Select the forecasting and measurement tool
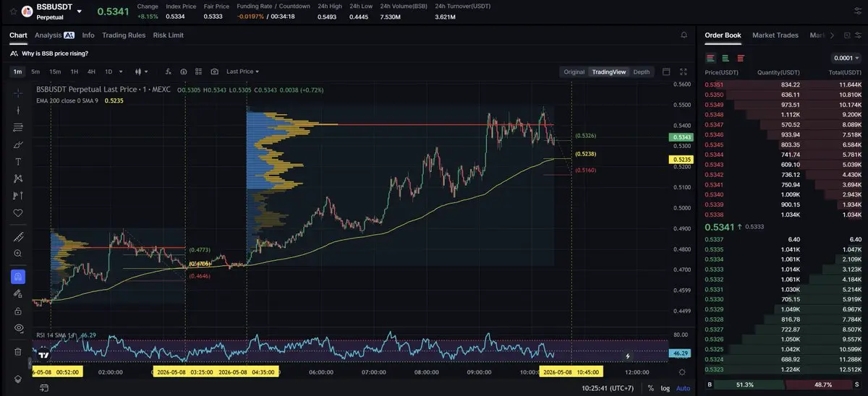Screen dimensions: 868x396 click(18, 196)
